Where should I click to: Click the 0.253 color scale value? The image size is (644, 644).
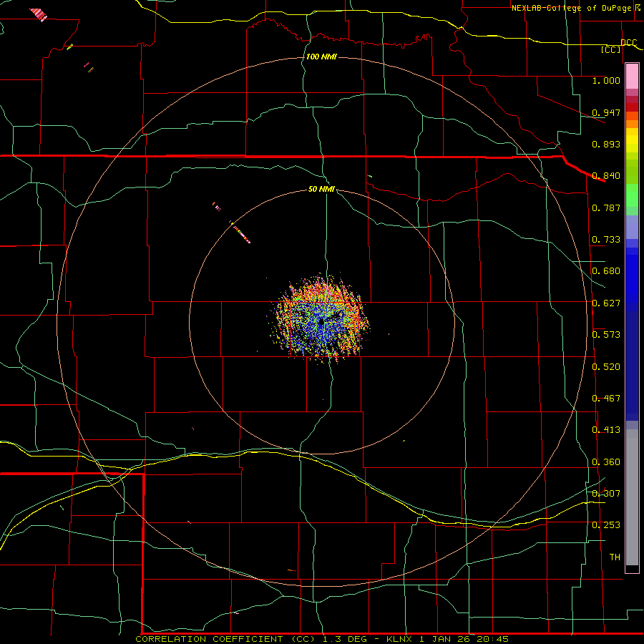(606, 525)
